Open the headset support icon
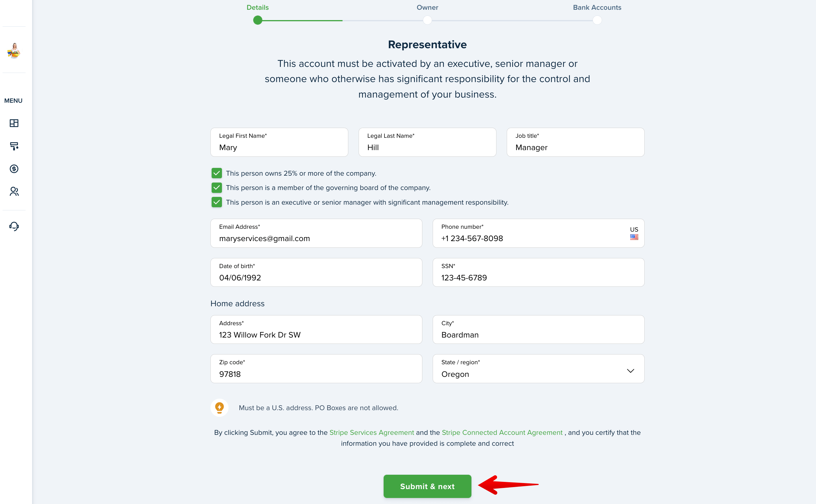Screen dimensions: 816x504 14,226
